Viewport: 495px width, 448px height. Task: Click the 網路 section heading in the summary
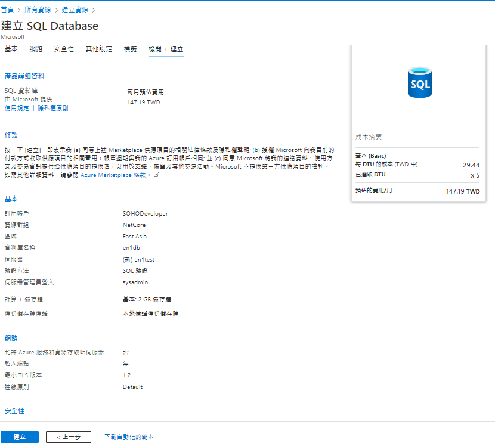click(x=11, y=338)
